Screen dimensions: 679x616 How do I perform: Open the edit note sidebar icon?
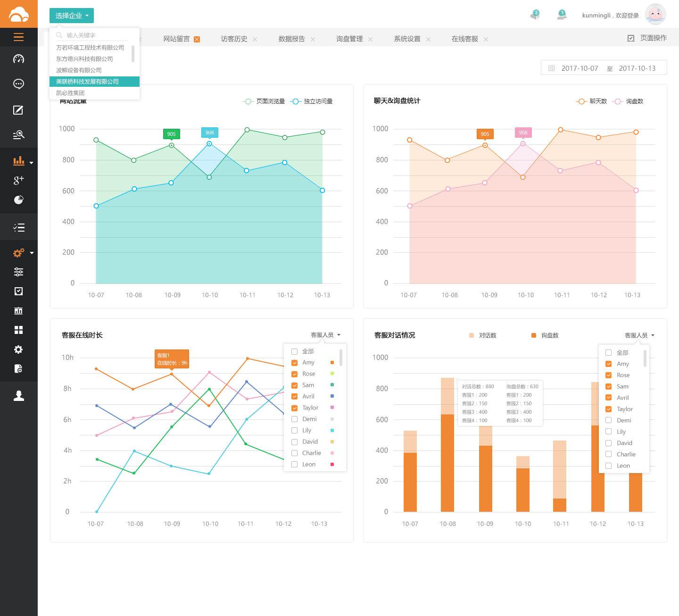(18, 110)
